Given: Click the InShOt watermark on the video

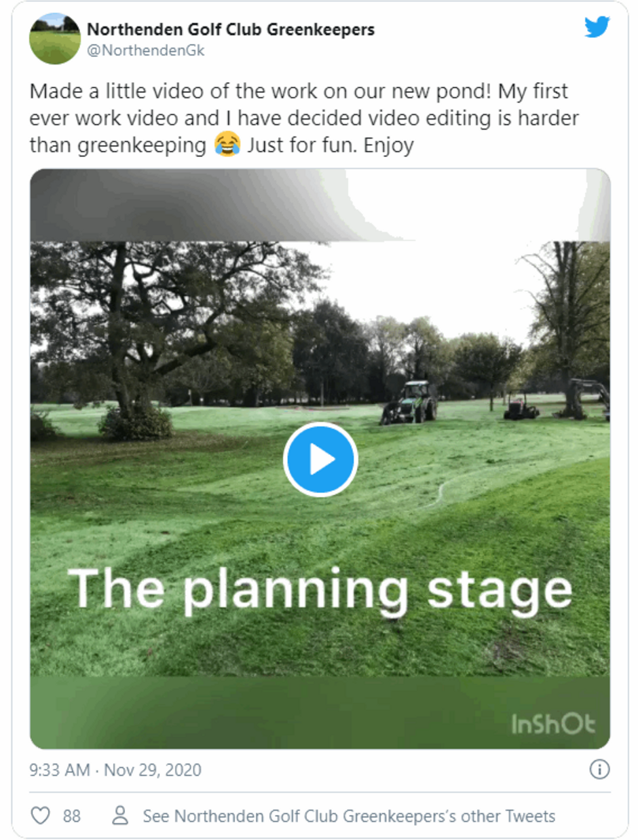Looking at the screenshot, I should tap(553, 724).
